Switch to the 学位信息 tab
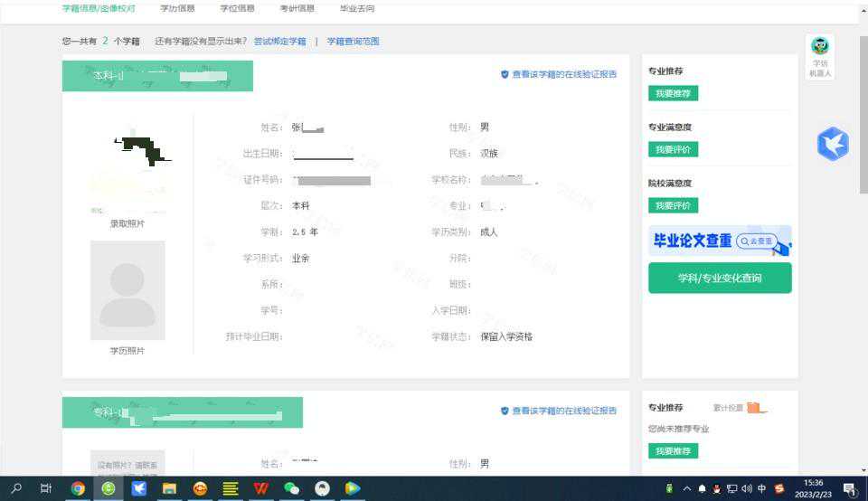 [237, 9]
